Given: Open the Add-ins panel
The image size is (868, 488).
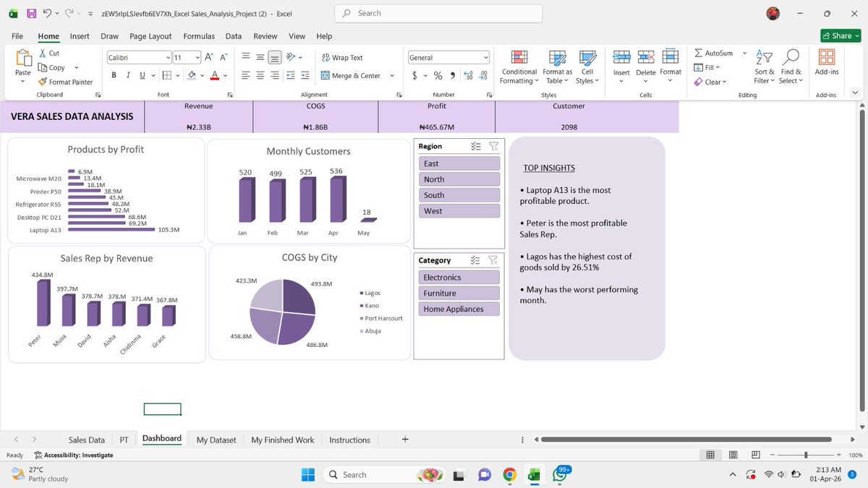Looking at the screenshot, I should pyautogui.click(x=826, y=62).
